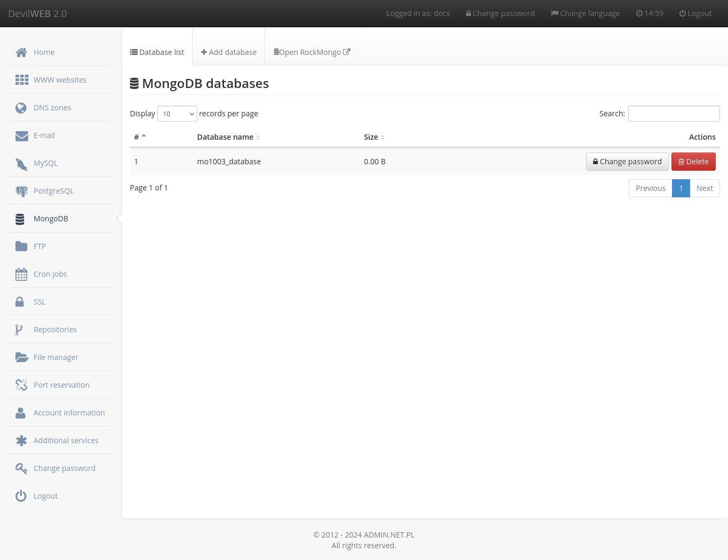The height and width of the screenshot is (560, 728).
Task: Select the Cron jobs calendar icon
Action: point(21,274)
